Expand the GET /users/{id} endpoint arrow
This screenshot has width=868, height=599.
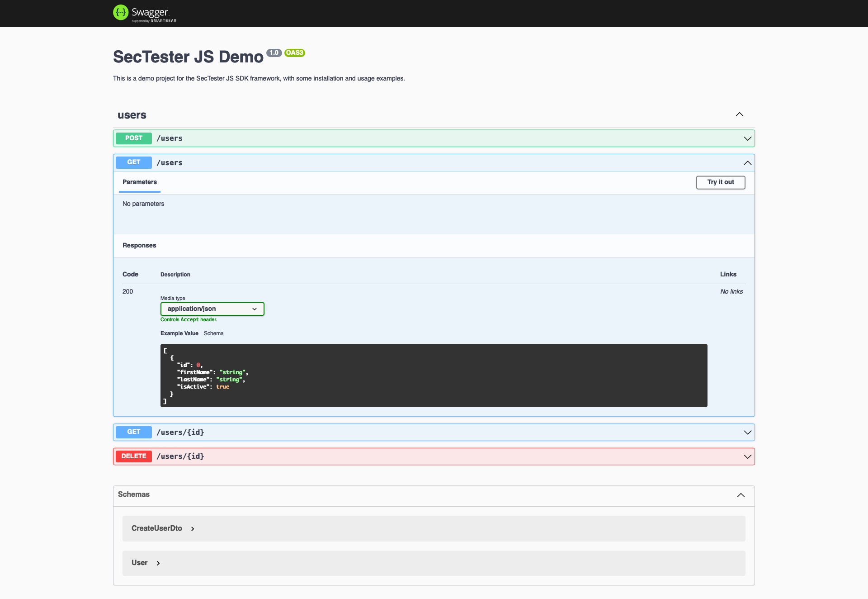coord(748,433)
